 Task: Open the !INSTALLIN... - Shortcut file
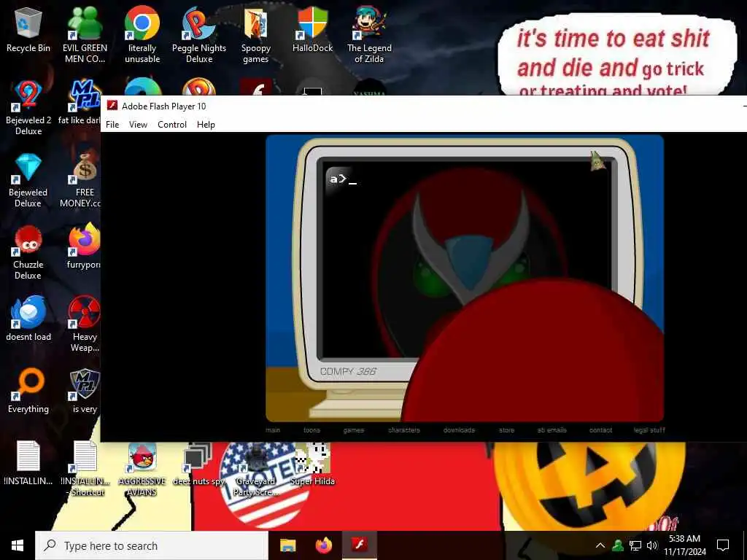click(x=85, y=469)
